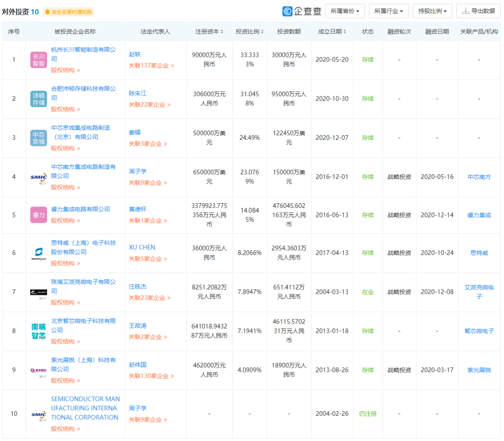504x441 pixels.
Task: View 股权结构 for 杭州长川智能制造
Action: (65, 70)
